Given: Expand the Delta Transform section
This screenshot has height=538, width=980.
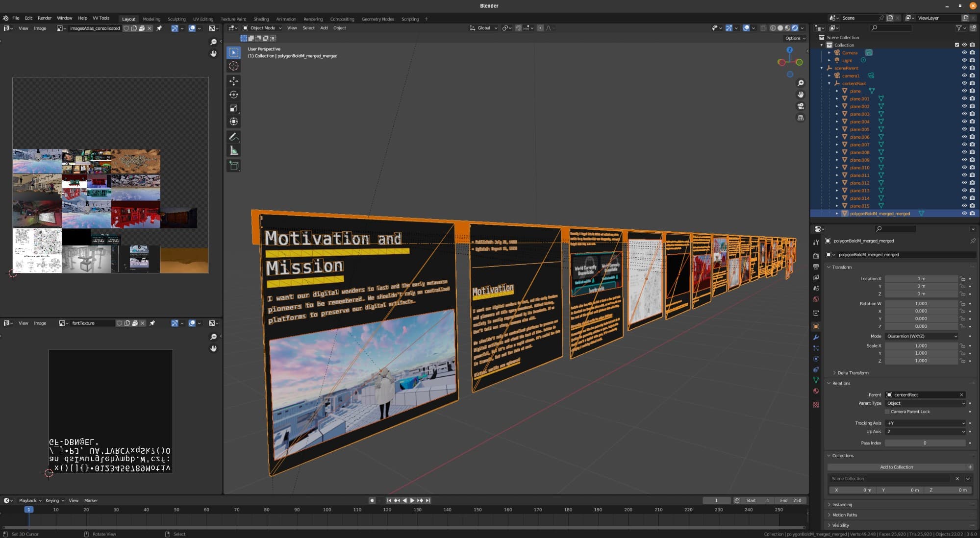Looking at the screenshot, I should tap(853, 373).
